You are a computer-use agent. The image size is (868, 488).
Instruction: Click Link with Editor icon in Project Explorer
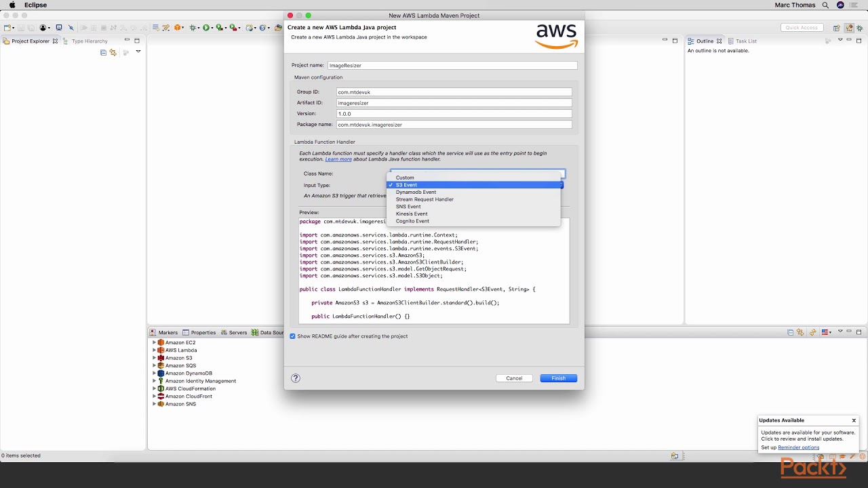[113, 52]
